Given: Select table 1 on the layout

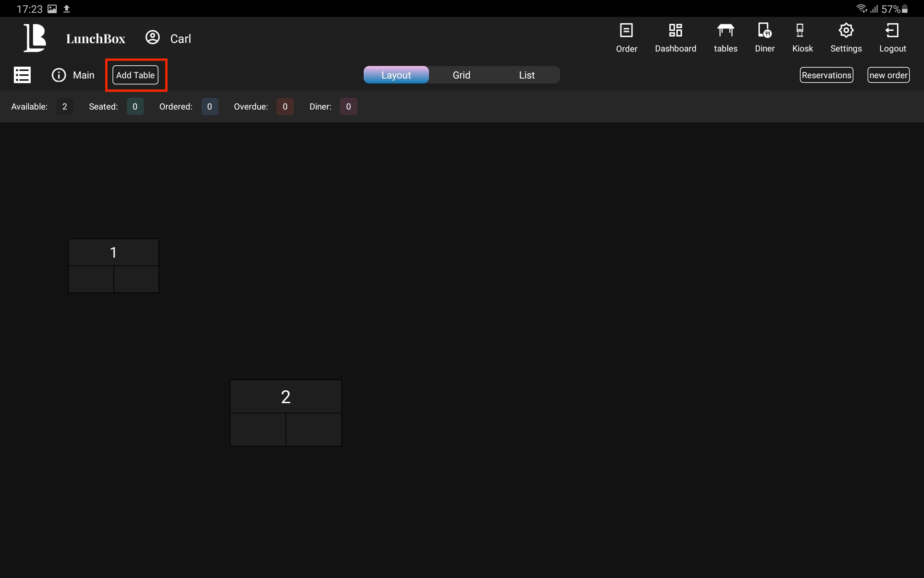Looking at the screenshot, I should [x=114, y=266].
